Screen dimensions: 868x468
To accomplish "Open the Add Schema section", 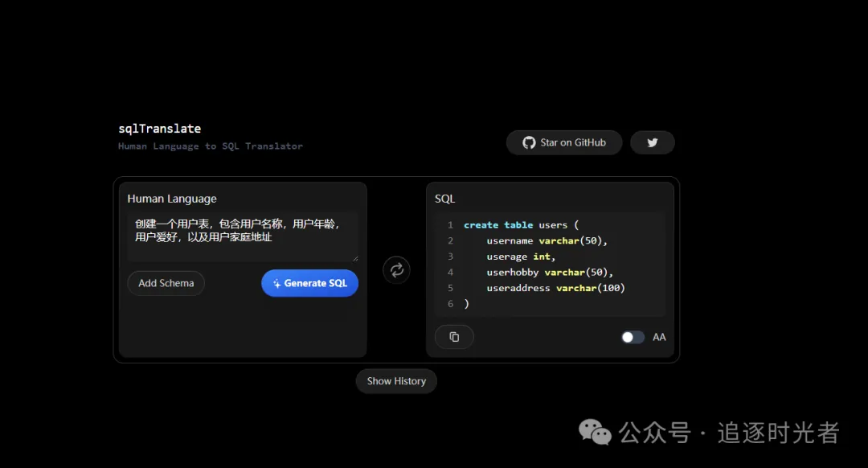I will click(x=166, y=283).
